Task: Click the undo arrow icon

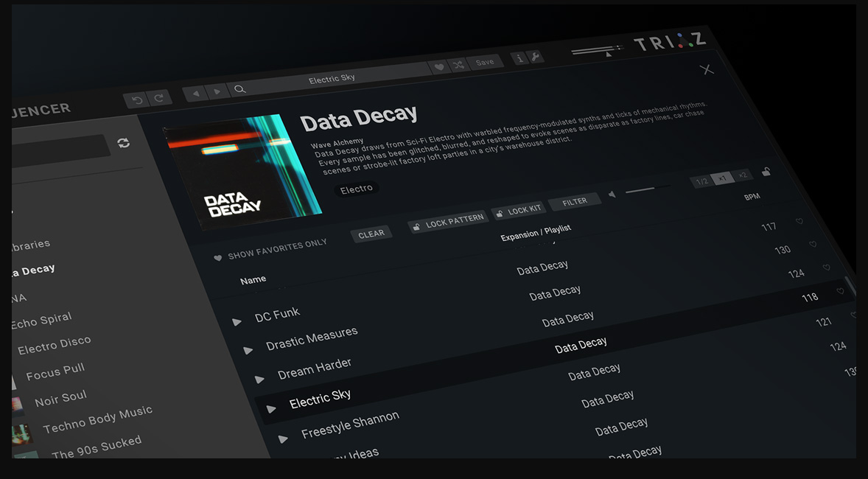Action: [136, 99]
